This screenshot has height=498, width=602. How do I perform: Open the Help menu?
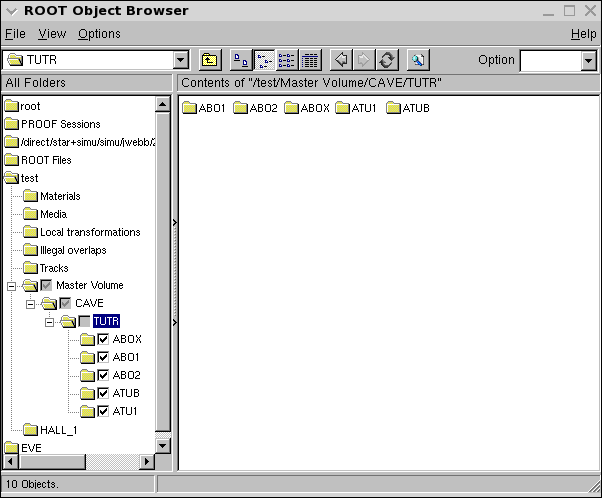[x=584, y=34]
